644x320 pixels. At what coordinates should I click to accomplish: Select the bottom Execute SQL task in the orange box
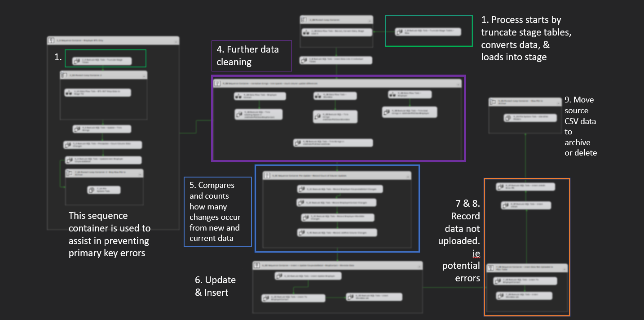coord(524,296)
